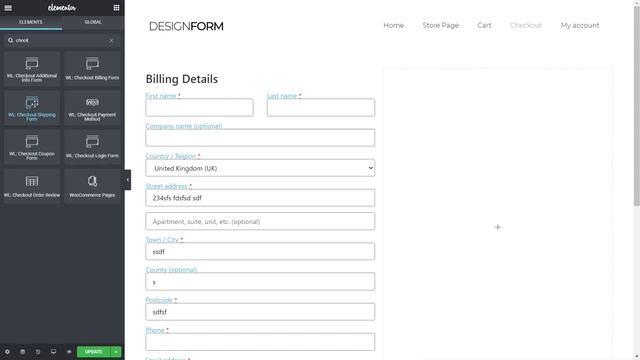Click the Postcode label

[161, 300]
